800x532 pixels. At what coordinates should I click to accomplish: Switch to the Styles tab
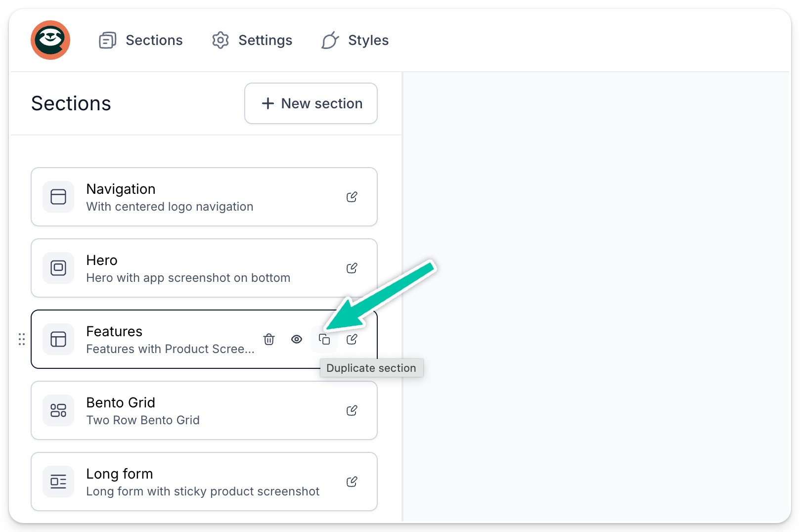(x=354, y=40)
